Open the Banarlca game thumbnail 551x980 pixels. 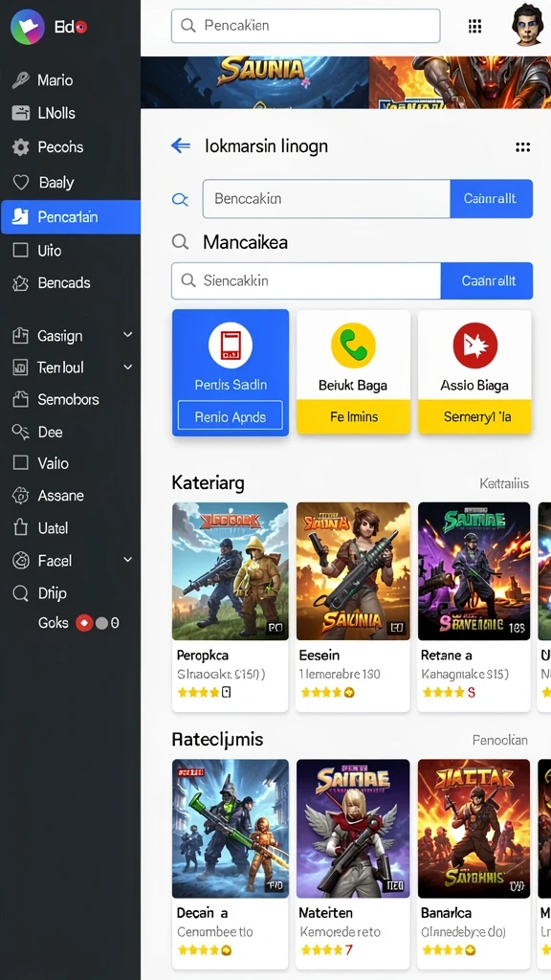pyautogui.click(x=474, y=829)
